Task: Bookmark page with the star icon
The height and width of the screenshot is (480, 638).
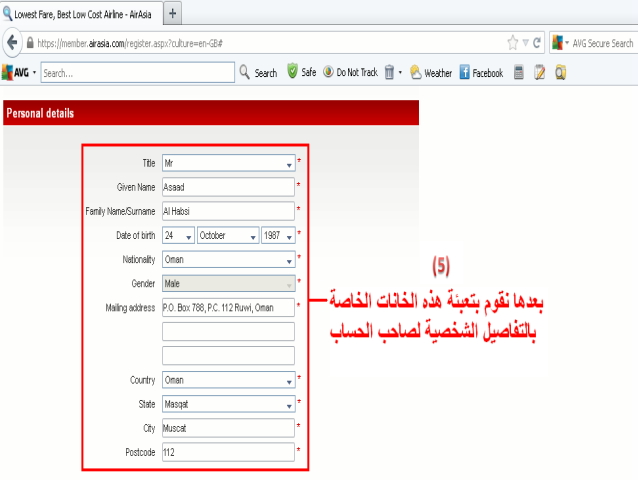Action: (512, 43)
